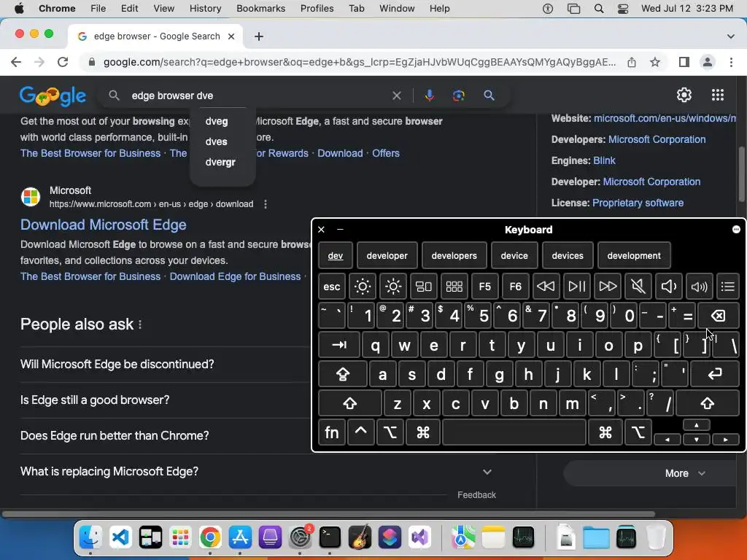
Task: Open the Profiles menu
Action: click(x=317, y=9)
